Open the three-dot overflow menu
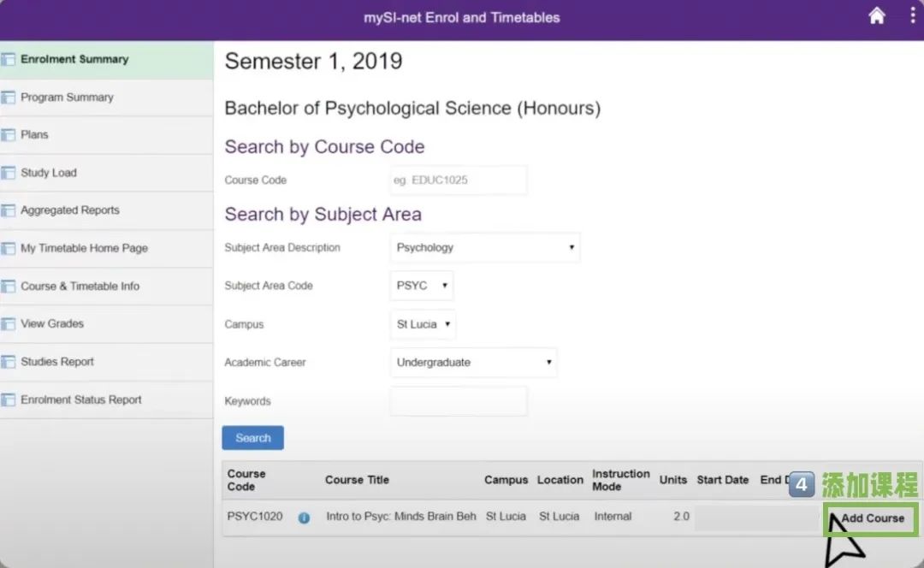 (913, 15)
